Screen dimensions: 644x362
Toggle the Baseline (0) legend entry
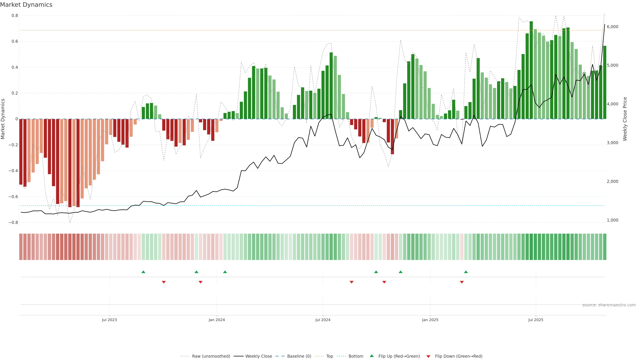(299, 356)
